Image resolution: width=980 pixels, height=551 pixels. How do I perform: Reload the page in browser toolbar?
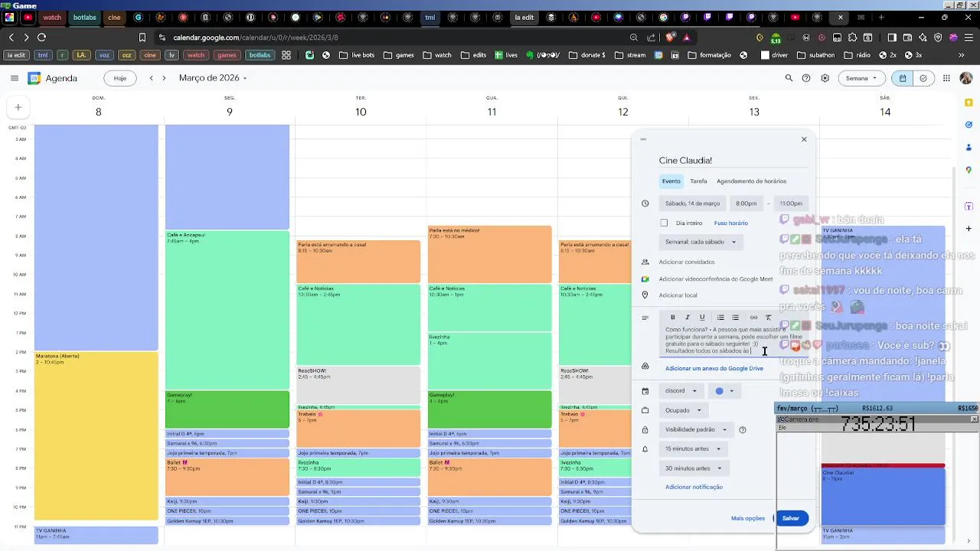pyautogui.click(x=41, y=37)
